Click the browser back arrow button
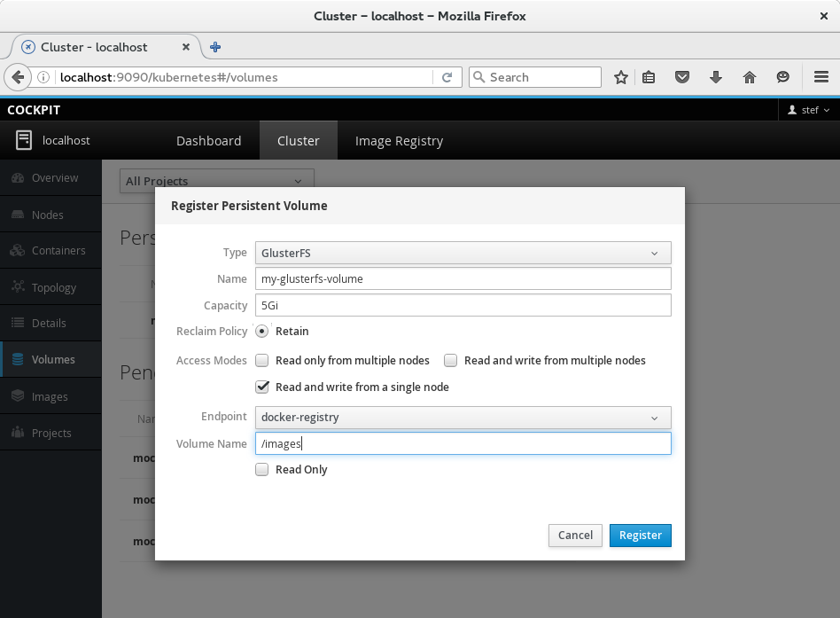The width and height of the screenshot is (840, 618). (x=18, y=77)
